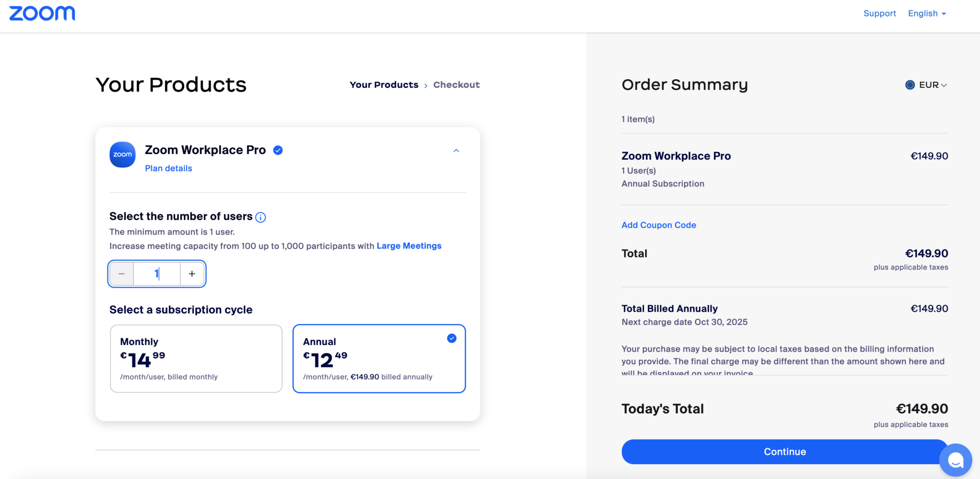The height and width of the screenshot is (479, 980).
Task: Click the verified checkmark next to Zoom Workplace Pro
Action: pyautogui.click(x=278, y=150)
